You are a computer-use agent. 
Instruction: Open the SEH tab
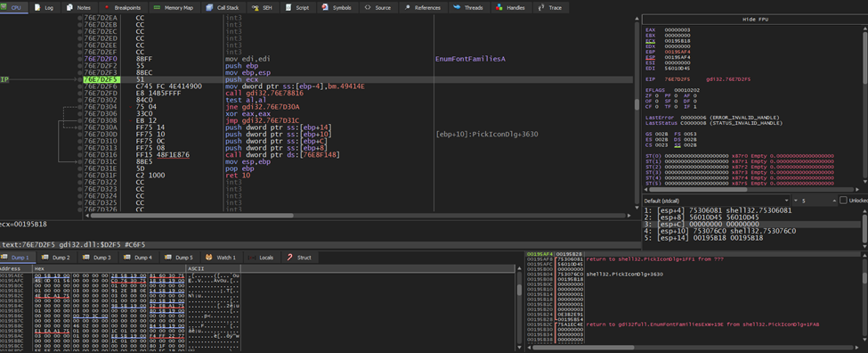pyautogui.click(x=263, y=8)
